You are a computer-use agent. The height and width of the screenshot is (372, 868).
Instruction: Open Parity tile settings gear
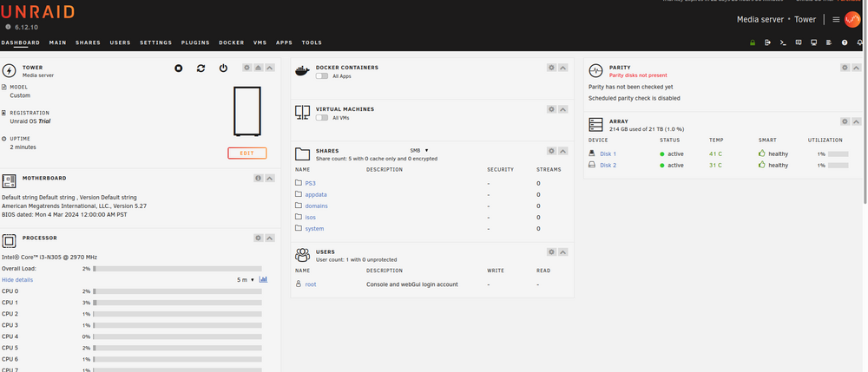tap(845, 68)
